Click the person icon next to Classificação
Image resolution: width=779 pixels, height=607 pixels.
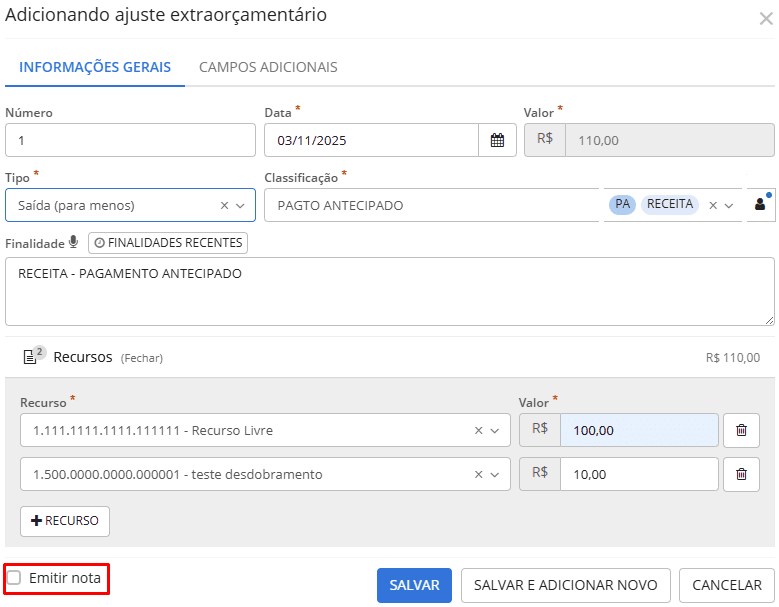[760, 204]
